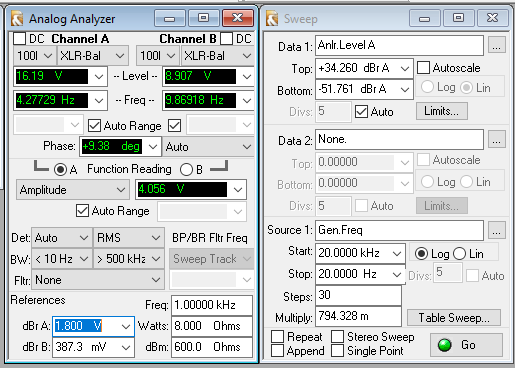515x368 pixels.
Task: Click the Data 1 Limits button
Action: tap(442, 111)
